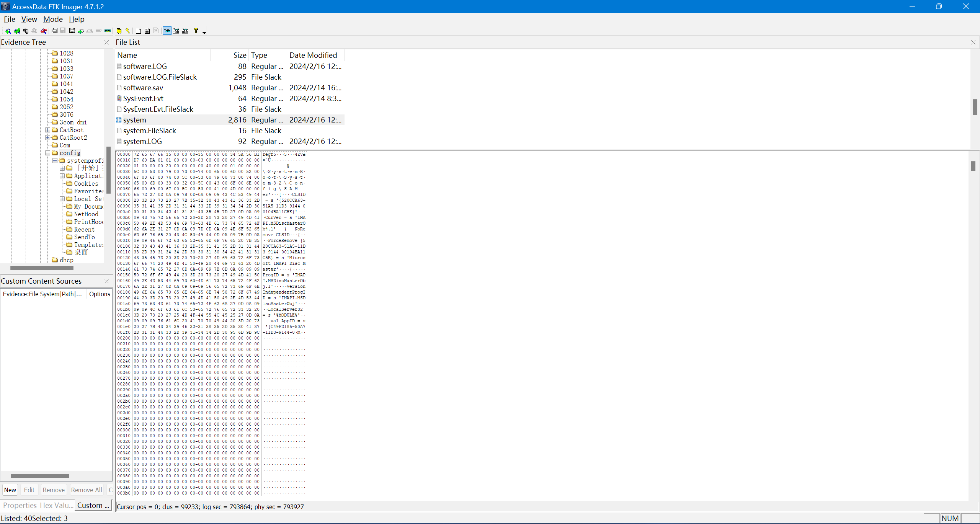
Task: Switch viewer to Hex mode
Action: pos(185,31)
